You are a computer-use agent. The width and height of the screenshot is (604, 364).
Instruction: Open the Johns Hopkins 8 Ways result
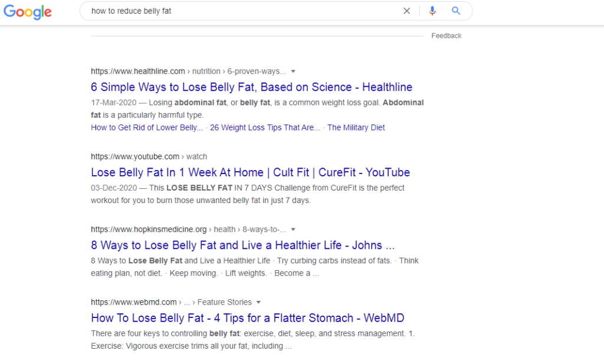(x=242, y=245)
